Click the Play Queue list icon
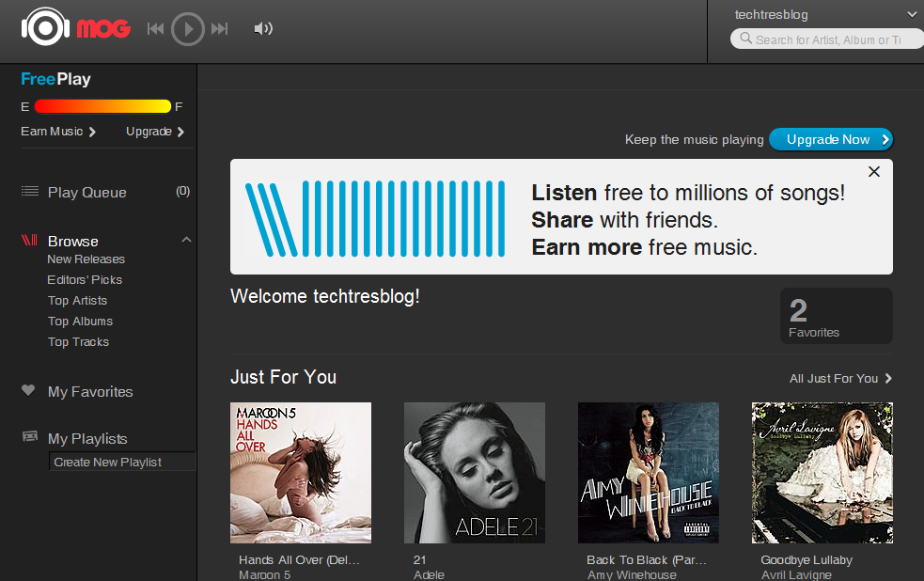 tap(30, 191)
